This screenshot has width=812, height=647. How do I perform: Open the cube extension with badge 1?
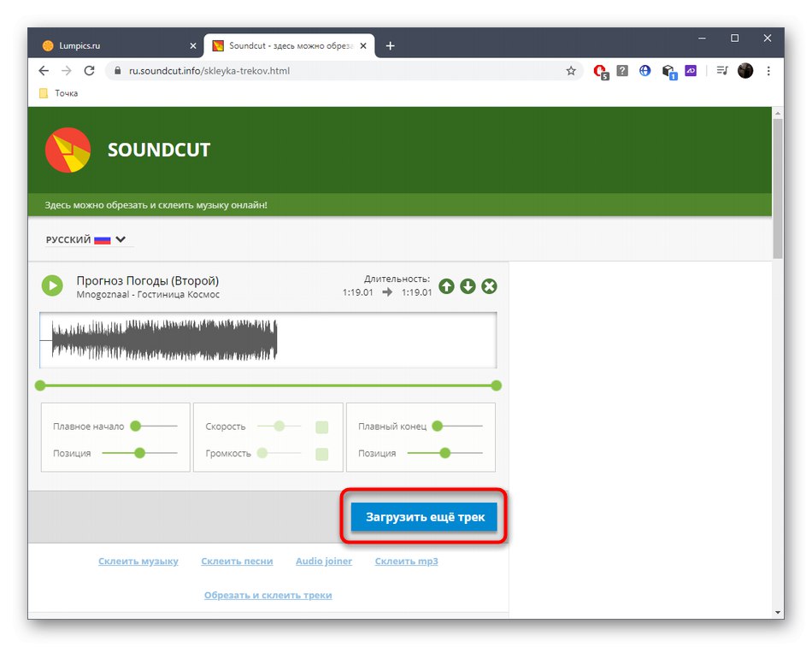(669, 72)
